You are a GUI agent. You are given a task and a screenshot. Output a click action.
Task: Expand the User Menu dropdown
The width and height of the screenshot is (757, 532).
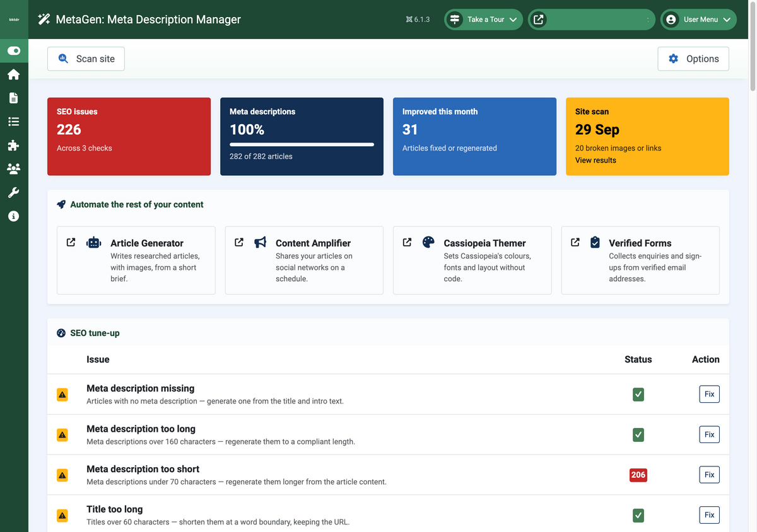(698, 20)
